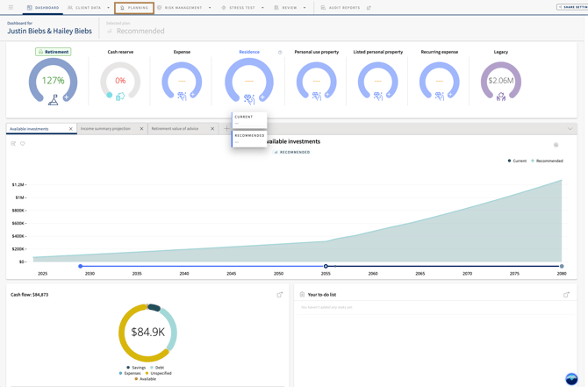Click the Listed personal property gauge icon
The width and height of the screenshot is (588, 387).
coord(378,97)
